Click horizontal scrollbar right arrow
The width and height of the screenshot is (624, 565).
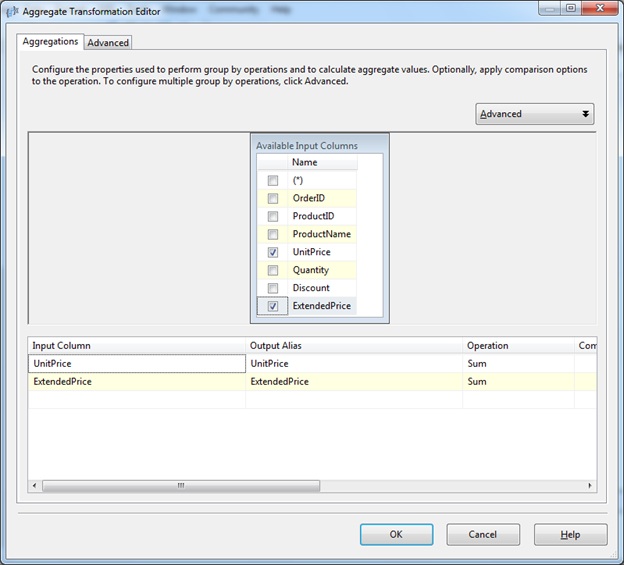coord(590,485)
